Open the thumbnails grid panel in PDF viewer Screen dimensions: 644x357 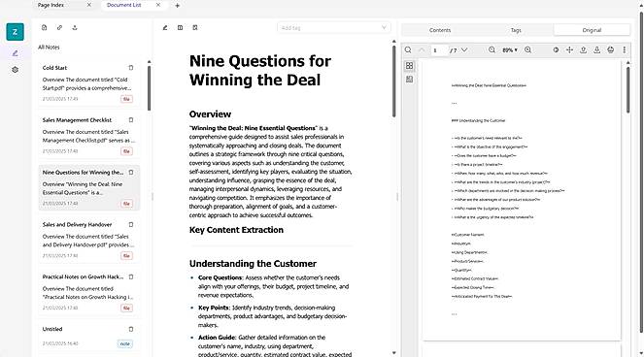pyautogui.click(x=409, y=66)
